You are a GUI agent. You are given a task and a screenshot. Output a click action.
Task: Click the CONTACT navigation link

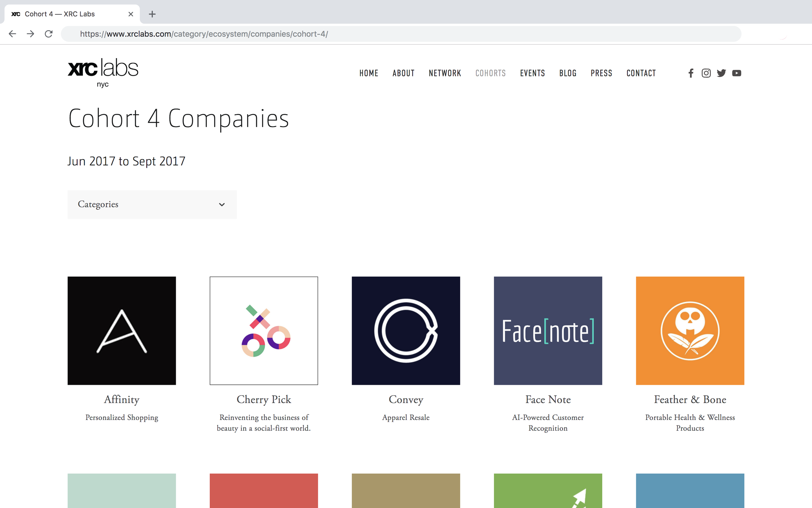(641, 73)
